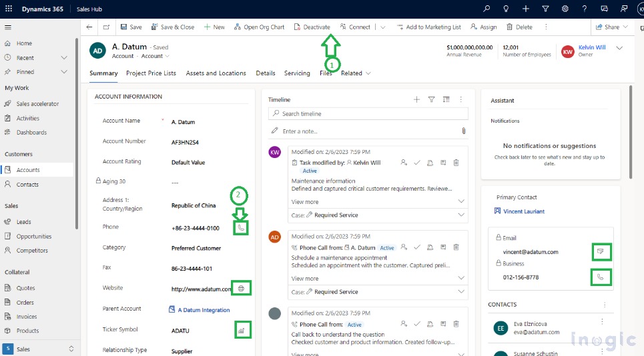Call the account phone +86-23-4444-0100 icon
This screenshot has height=356, width=644.
pyautogui.click(x=241, y=227)
